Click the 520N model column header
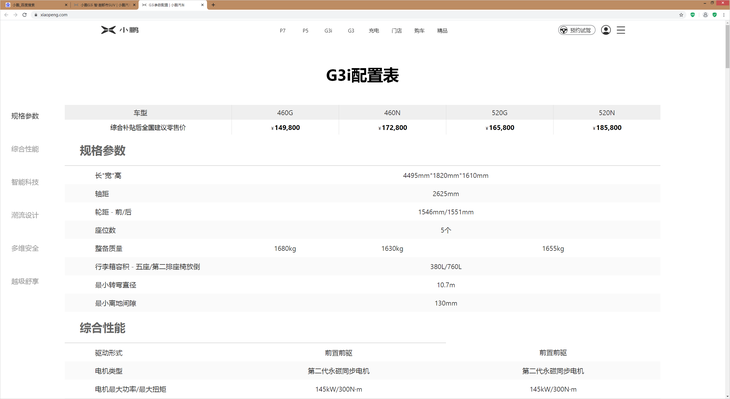 pyautogui.click(x=607, y=113)
